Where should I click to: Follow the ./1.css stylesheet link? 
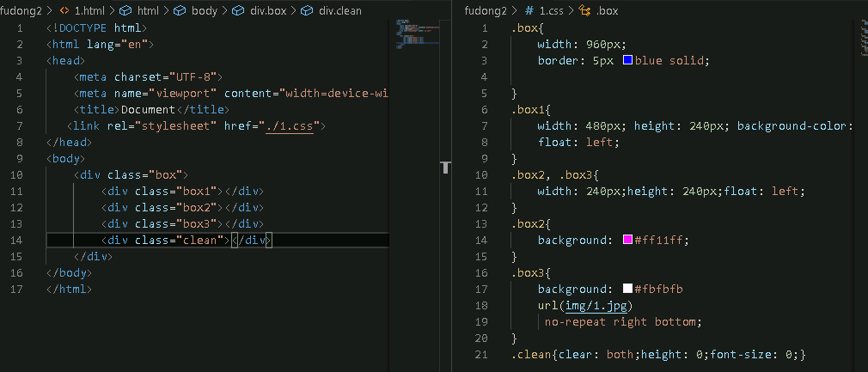(x=290, y=126)
